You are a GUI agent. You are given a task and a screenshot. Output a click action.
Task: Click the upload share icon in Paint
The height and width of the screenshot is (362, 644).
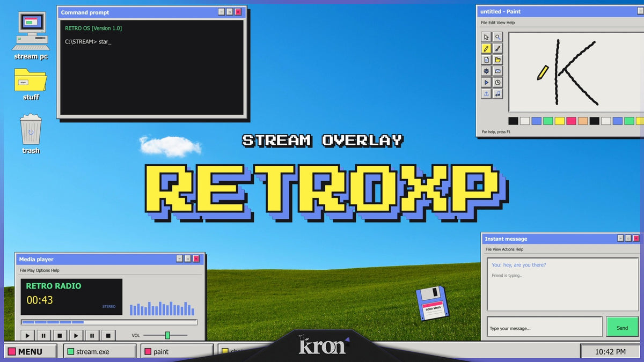[x=486, y=93]
